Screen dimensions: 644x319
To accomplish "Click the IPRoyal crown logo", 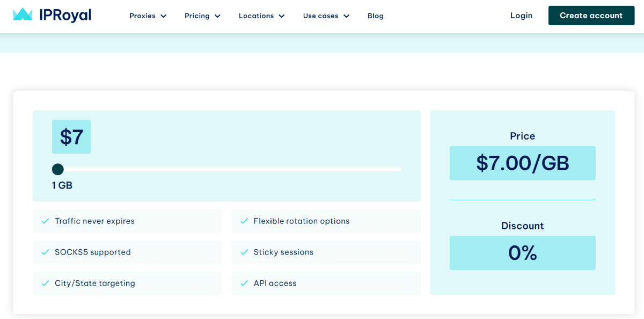I will coord(23,15).
